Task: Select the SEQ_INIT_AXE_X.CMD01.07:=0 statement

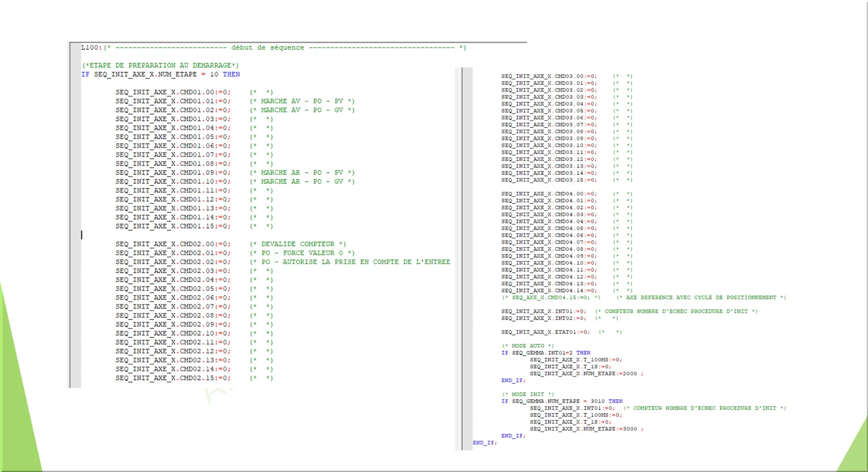Action: (173, 155)
